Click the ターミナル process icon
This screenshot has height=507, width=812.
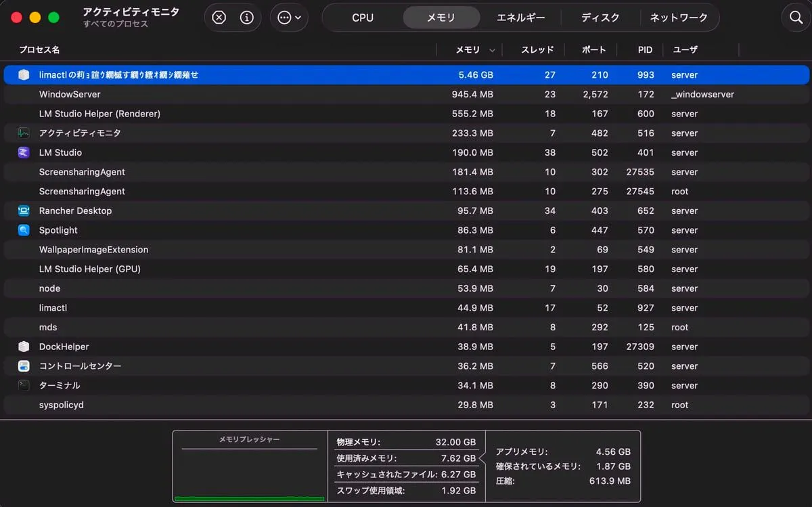[24, 385]
